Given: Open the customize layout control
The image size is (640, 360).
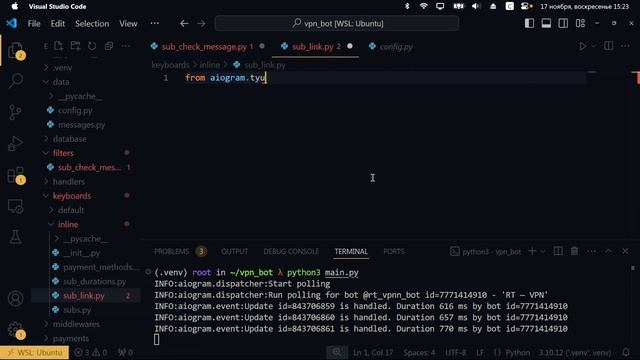Looking at the screenshot, I should pyautogui.click(x=580, y=23).
